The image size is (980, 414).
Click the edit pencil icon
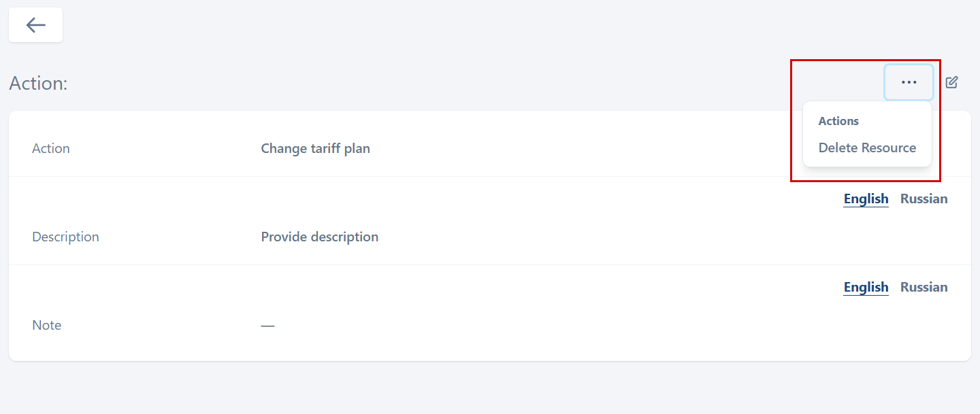pos(951,82)
